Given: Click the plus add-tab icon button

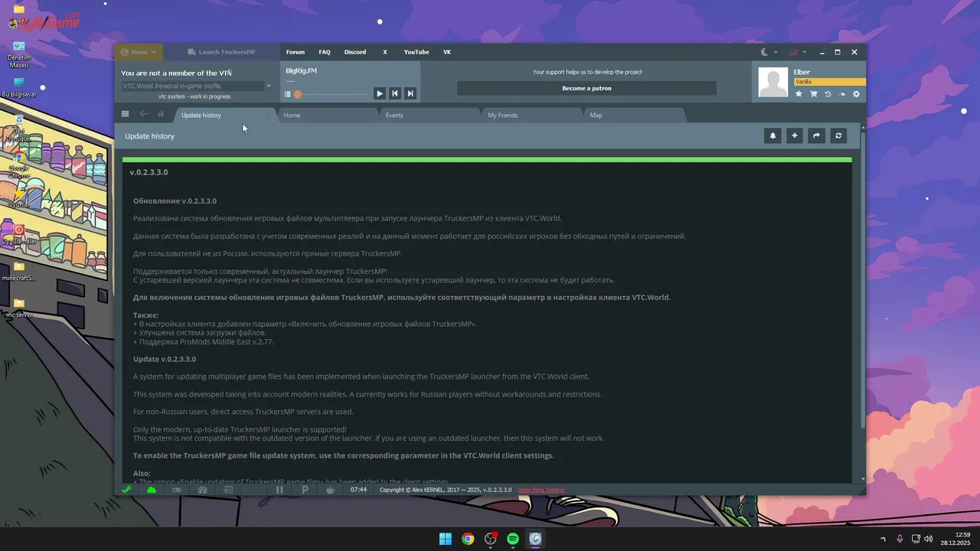Looking at the screenshot, I should 795,135.
